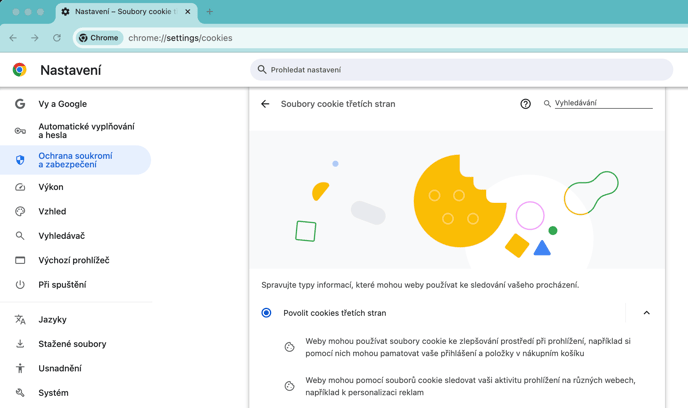Focus the Vyhledávání search field
The width and height of the screenshot is (688, 408).
[602, 103]
